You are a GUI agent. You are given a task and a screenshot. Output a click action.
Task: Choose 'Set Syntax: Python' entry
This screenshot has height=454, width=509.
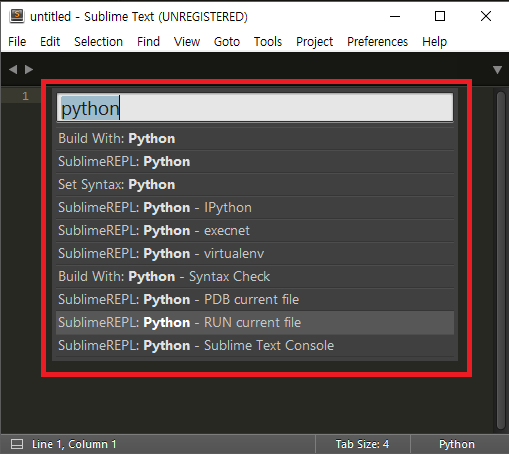[255, 185]
